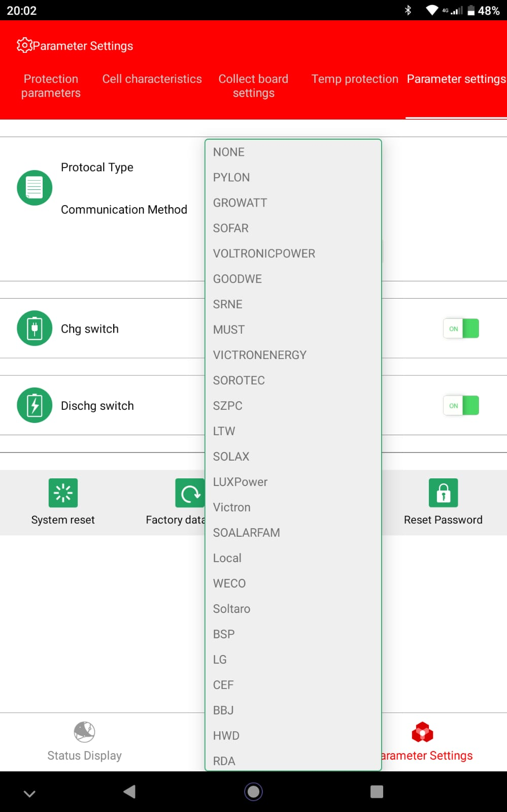Tap the keyboard hide chevron icon
The image size is (507, 812).
pyautogui.click(x=29, y=793)
